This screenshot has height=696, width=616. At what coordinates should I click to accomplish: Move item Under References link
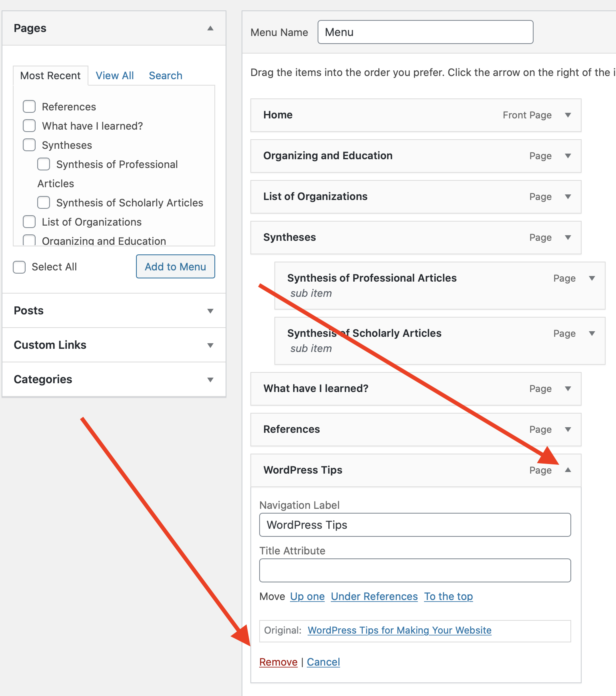click(x=374, y=597)
